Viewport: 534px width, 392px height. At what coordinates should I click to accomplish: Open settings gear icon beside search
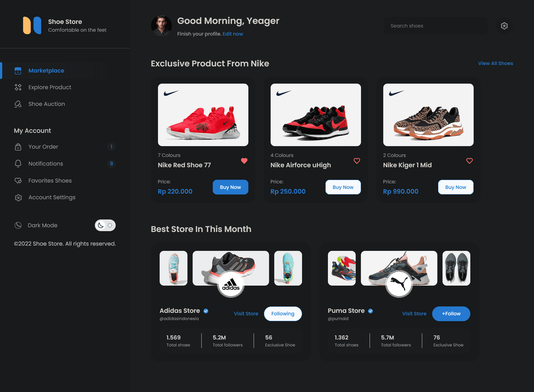point(504,26)
